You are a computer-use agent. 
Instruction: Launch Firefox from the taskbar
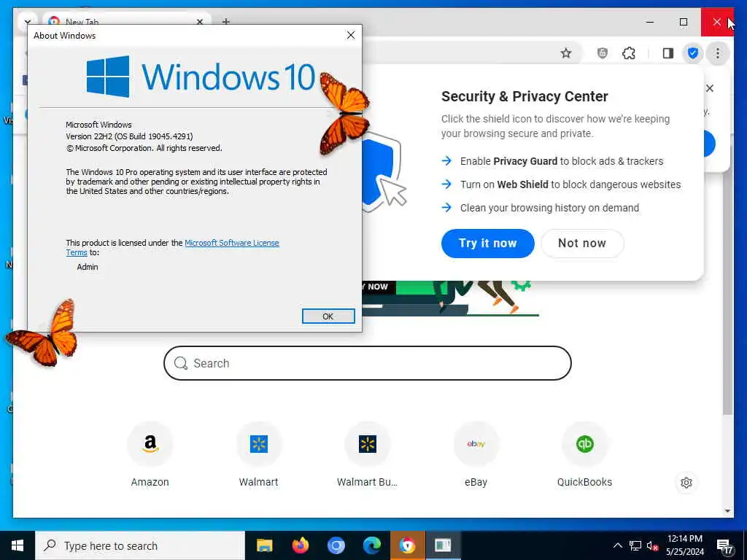[x=300, y=545]
